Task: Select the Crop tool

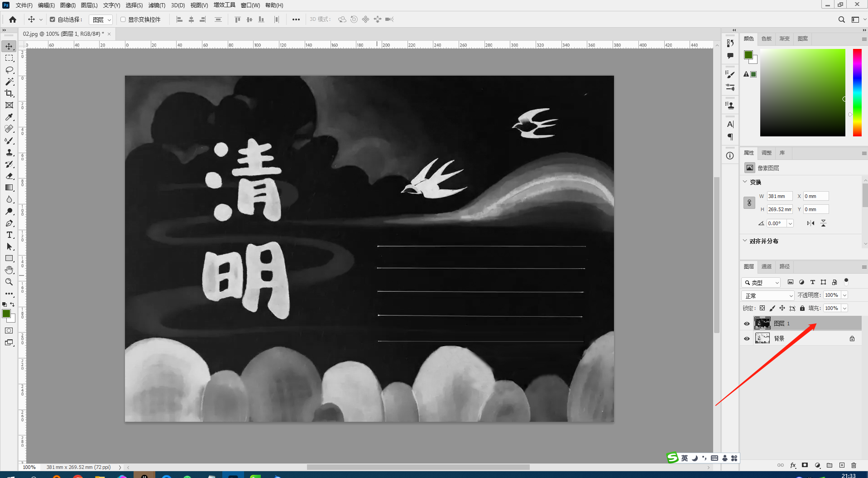Action: coord(9,93)
